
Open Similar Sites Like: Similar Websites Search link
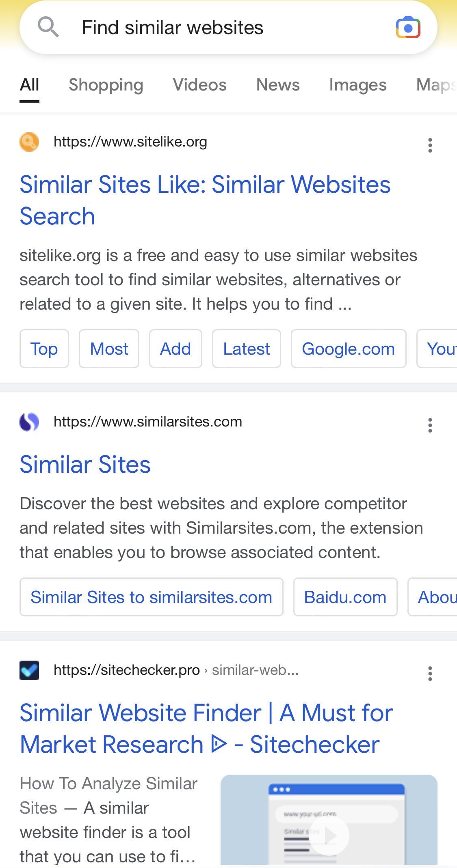coord(205,200)
